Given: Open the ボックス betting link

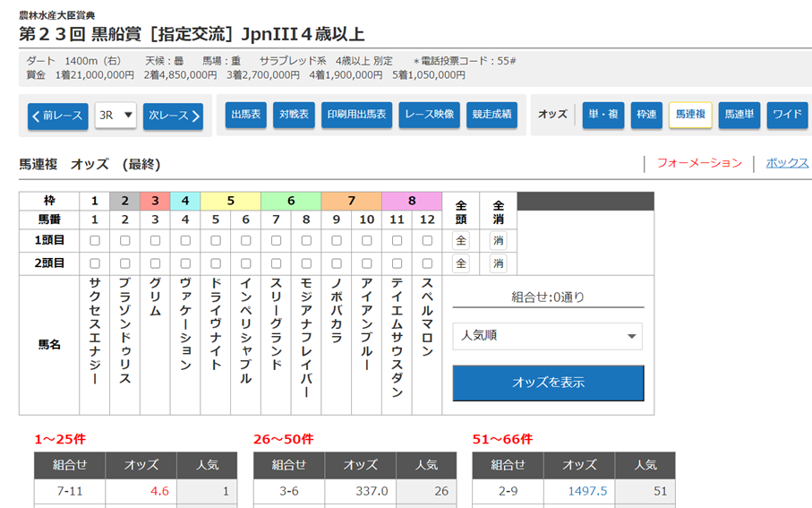Looking at the screenshot, I should click(787, 163).
